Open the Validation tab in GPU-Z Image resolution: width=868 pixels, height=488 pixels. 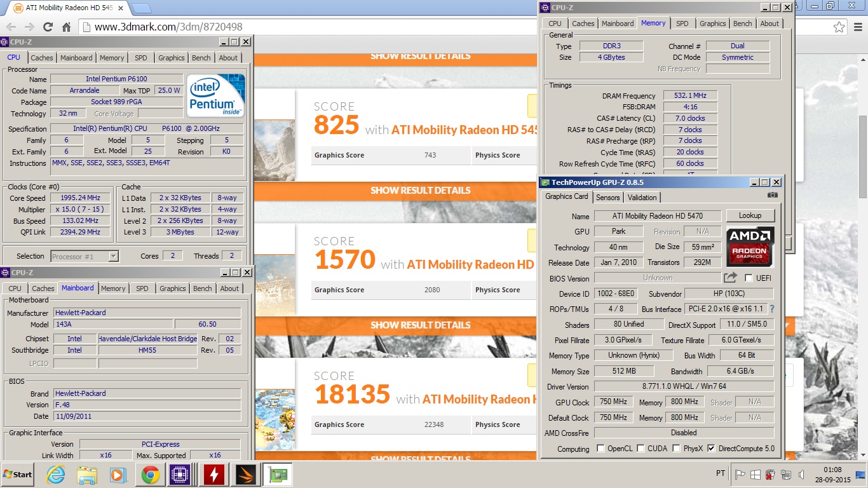tap(642, 197)
